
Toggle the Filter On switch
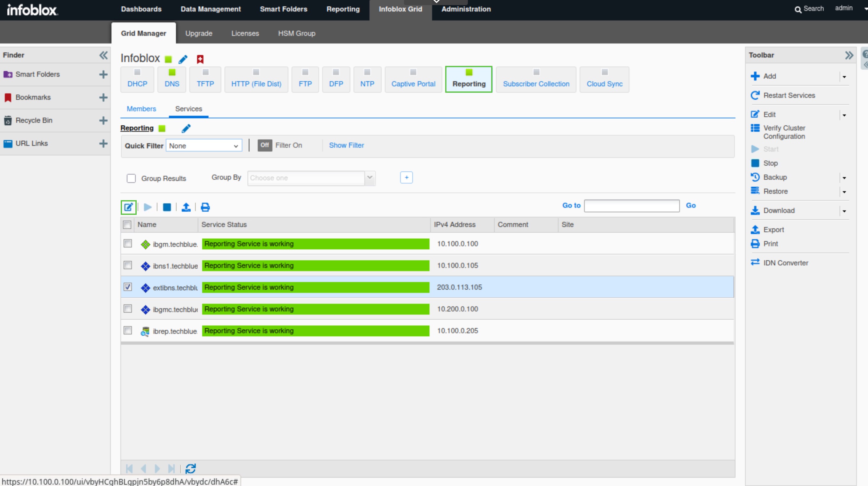265,145
